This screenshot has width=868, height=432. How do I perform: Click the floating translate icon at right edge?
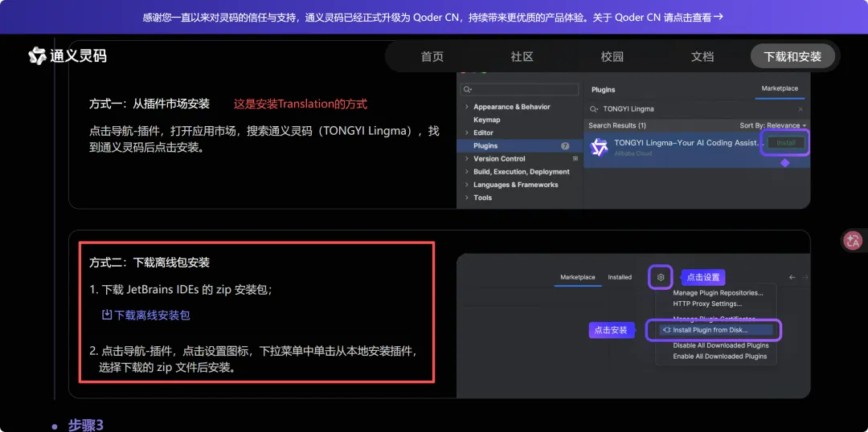point(853,240)
